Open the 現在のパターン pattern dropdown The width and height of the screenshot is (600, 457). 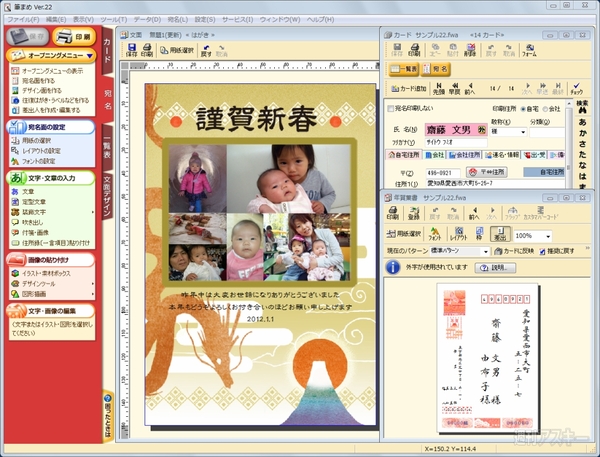[486, 251]
